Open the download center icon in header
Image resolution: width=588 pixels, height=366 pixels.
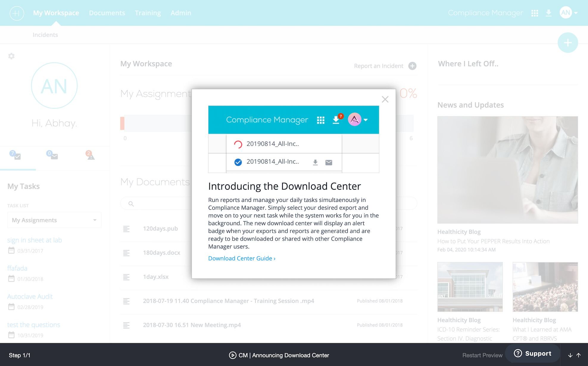[x=548, y=13]
